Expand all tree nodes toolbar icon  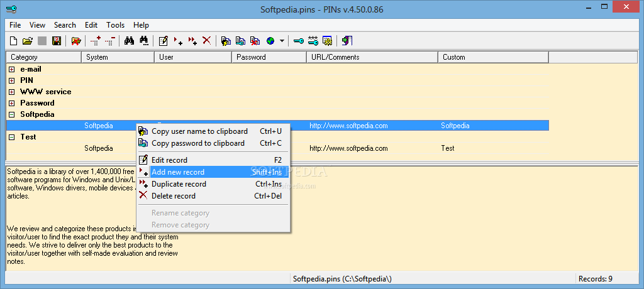(x=96, y=41)
